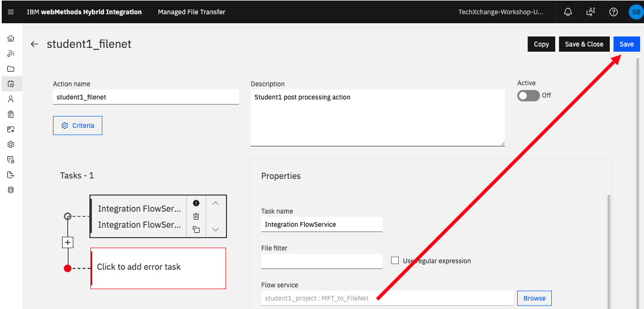Go to Home in the sidebar
The height and width of the screenshot is (309, 644).
(x=11, y=39)
